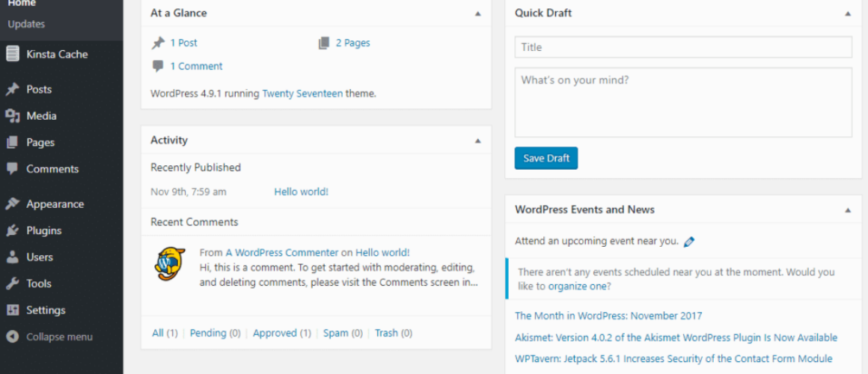Click the Users person icon

point(12,257)
